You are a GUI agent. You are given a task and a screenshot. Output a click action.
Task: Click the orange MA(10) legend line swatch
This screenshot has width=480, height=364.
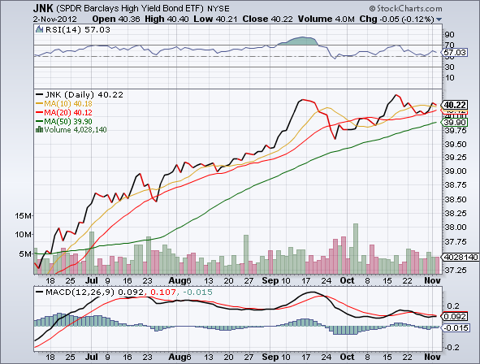click(x=39, y=104)
